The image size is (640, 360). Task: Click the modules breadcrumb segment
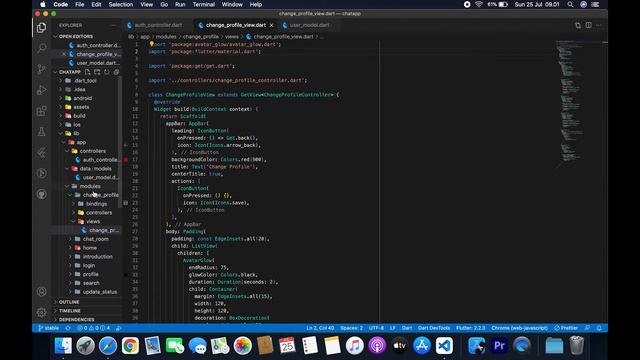pos(166,37)
